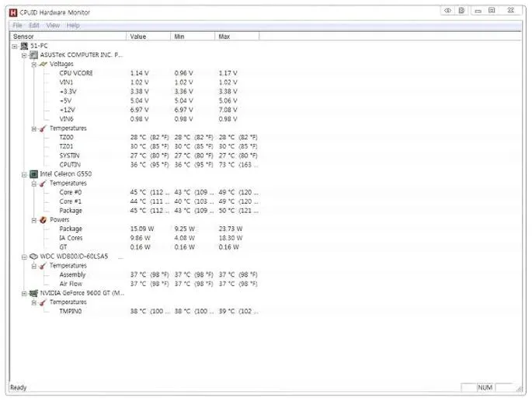Screen dimensions: 532x402
Task: Click the 15.09 W package power value
Action: (x=142, y=229)
